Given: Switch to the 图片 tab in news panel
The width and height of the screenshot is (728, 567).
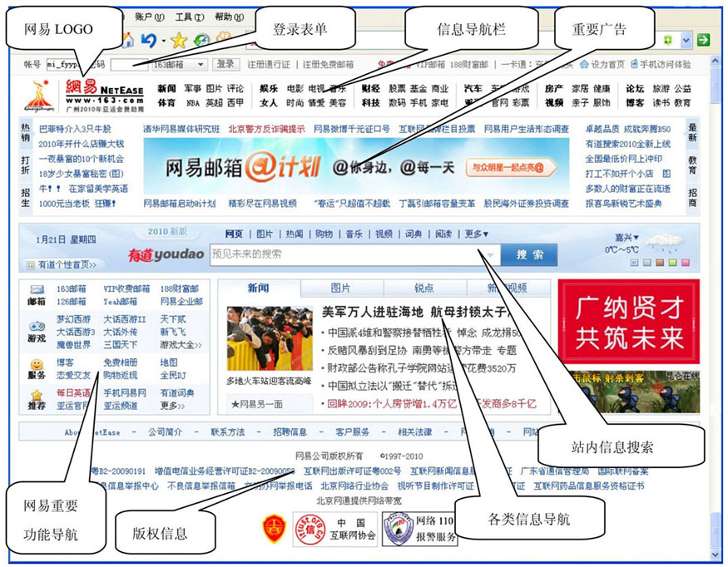Looking at the screenshot, I should [340, 288].
